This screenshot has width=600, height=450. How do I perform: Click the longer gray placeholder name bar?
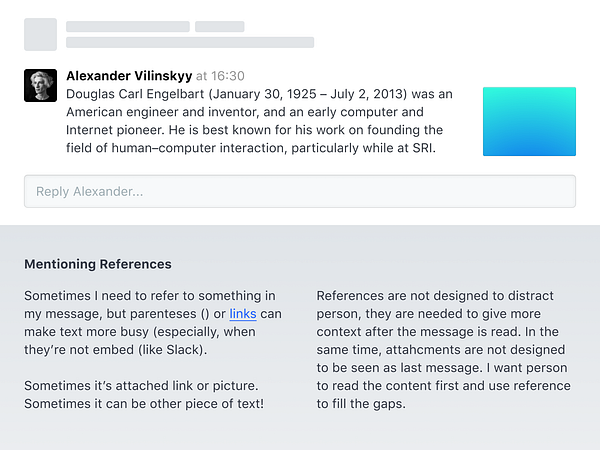click(128, 26)
